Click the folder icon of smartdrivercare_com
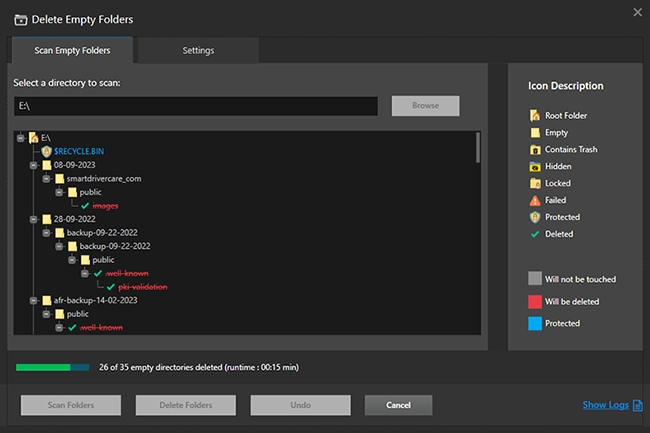The width and height of the screenshot is (650, 433). coord(59,179)
